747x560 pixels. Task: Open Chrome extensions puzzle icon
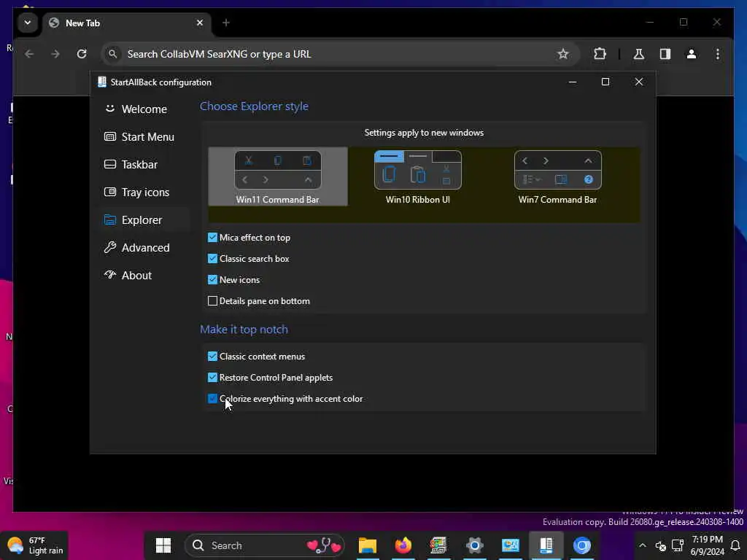click(x=600, y=54)
